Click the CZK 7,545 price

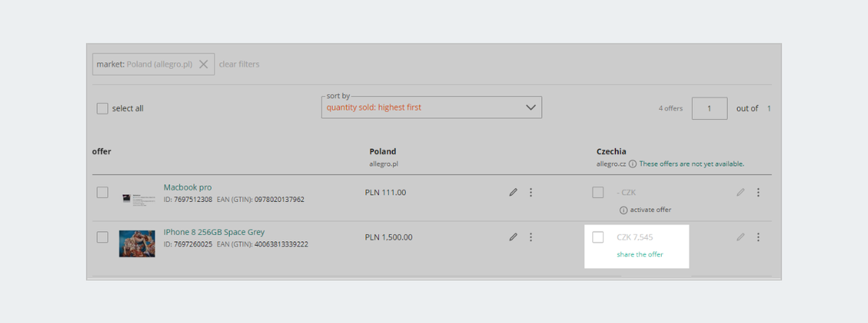coord(635,237)
